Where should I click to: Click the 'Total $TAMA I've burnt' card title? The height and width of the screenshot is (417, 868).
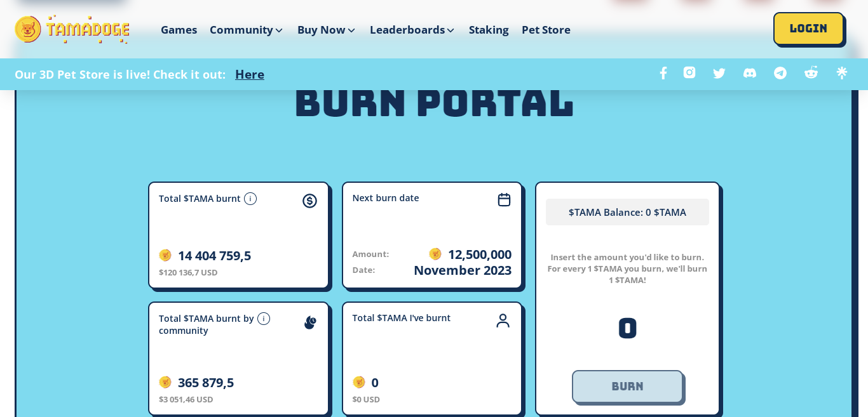(x=402, y=317)
